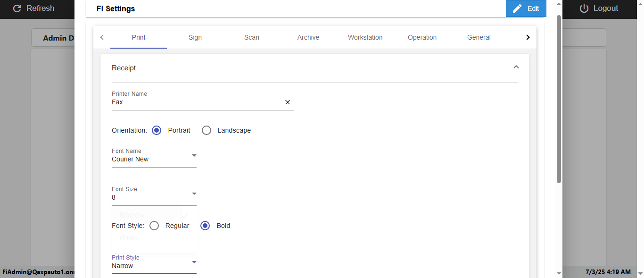The height and width of the screenshot is (278, 644).
Task: Click the dialog's vertical scrollbar thumb
Action: pyautogui.click(x=559, y=99)
